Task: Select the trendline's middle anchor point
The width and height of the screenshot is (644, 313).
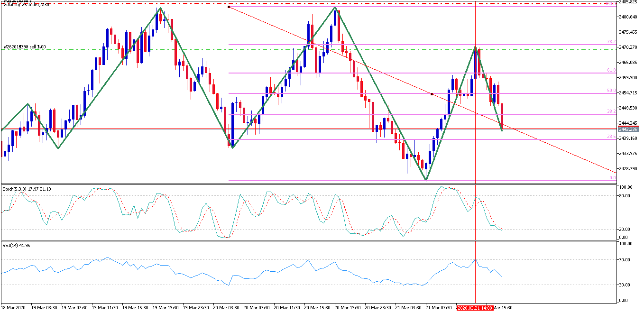Action: 432,94
